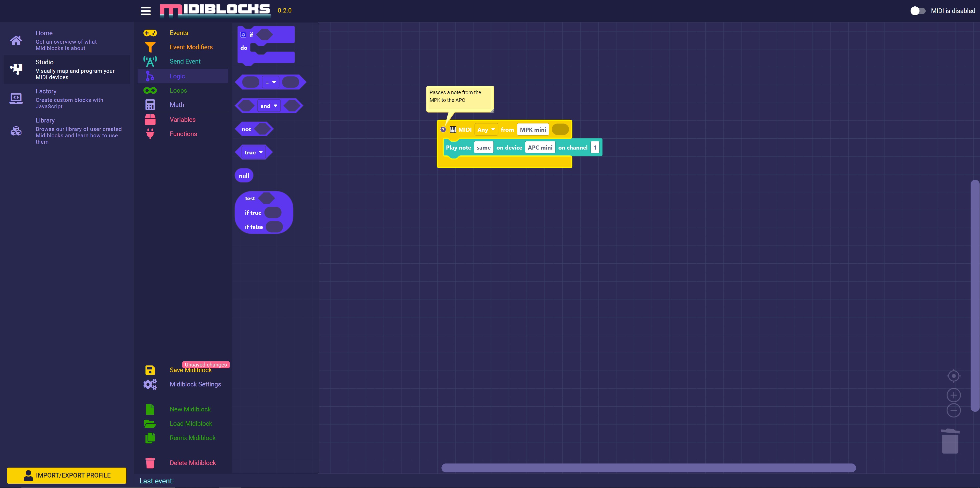Screen dimensions: 980x488
Task: Click the hamburger menu icon
Action: tap(146, 11)
